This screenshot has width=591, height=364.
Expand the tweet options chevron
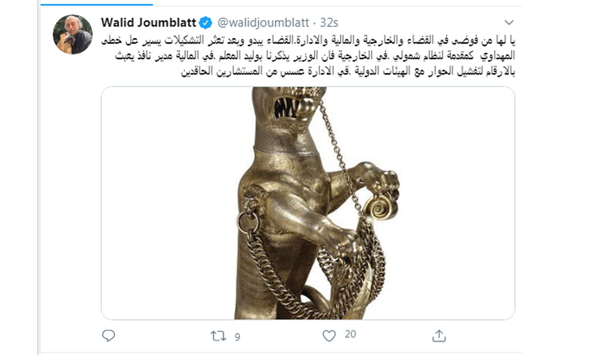click(x=509, y=23)
